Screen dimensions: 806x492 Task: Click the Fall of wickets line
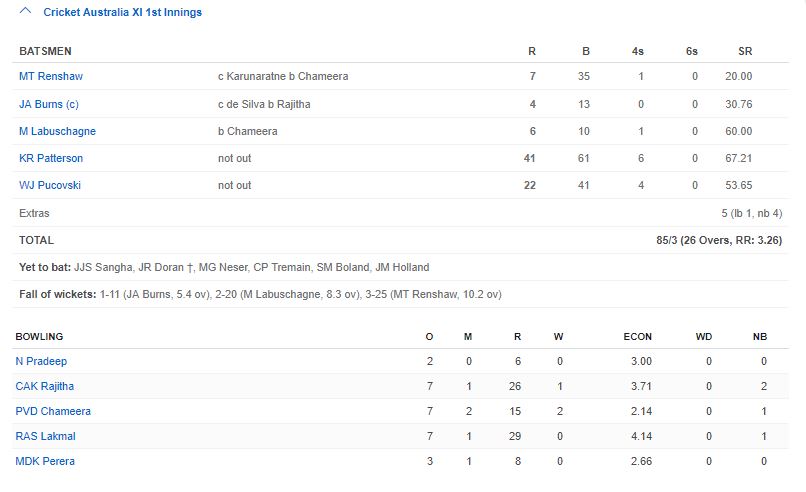click(x=260, y=294)
